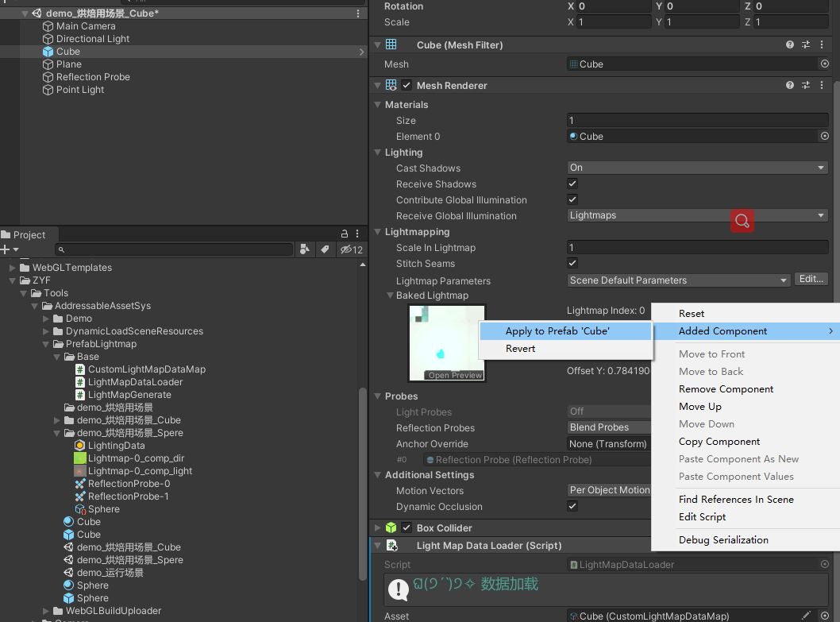Open Cube prefab arrow in Hierarchy
The height and width of the screenshot is (622, 840).
361,52
